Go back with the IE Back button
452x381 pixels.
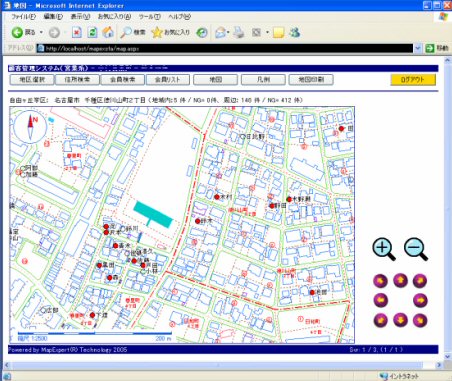pyautogui.click(x=23, y=32)
